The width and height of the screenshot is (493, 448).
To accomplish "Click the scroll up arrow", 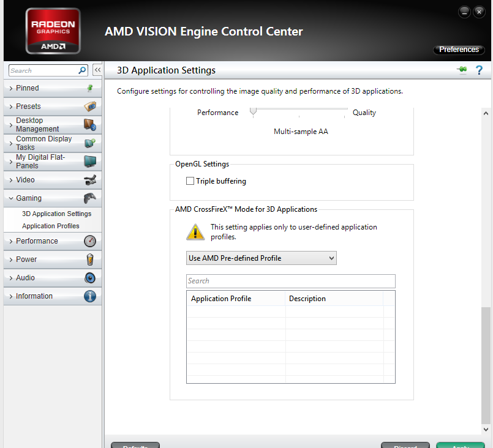I will (x=486, y=113).
